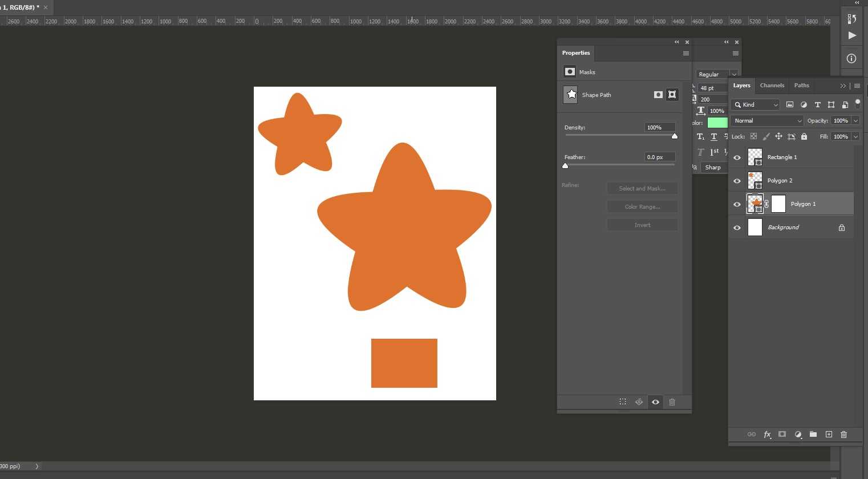
Task: Open the Opacity slider dropdown arrow
Action: pyautogui.click(x=855, y=120)
